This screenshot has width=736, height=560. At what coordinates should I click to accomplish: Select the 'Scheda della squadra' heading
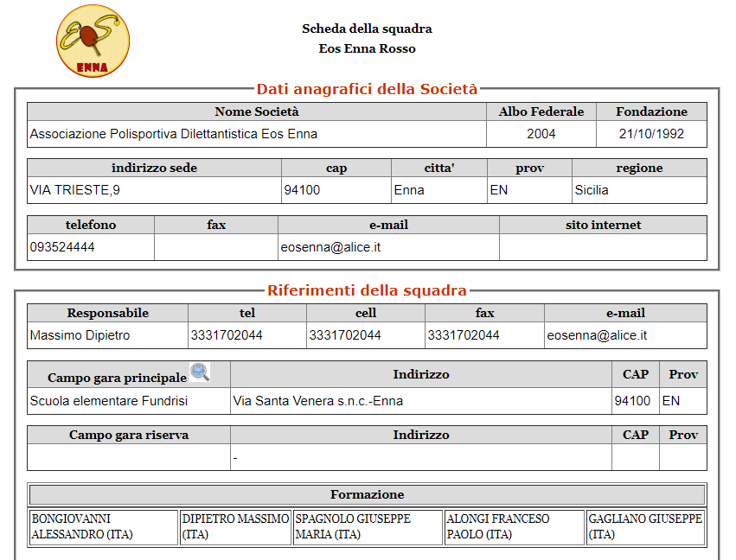tap(367, 29)
